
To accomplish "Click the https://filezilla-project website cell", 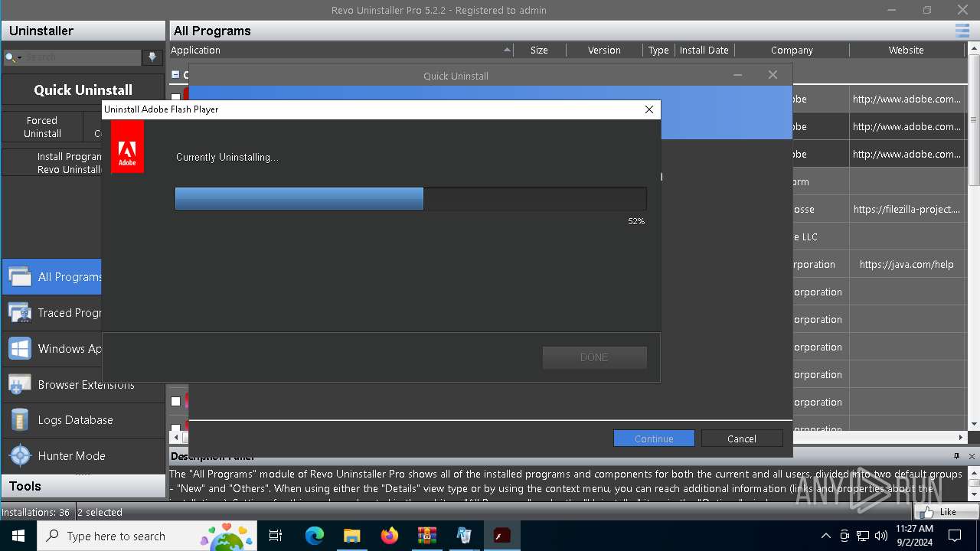I will pos(906,209).
